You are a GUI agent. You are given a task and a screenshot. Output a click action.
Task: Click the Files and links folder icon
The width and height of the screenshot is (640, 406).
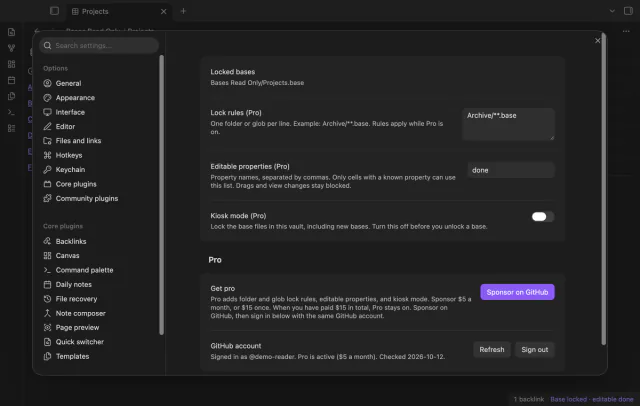tap(47, 141)
